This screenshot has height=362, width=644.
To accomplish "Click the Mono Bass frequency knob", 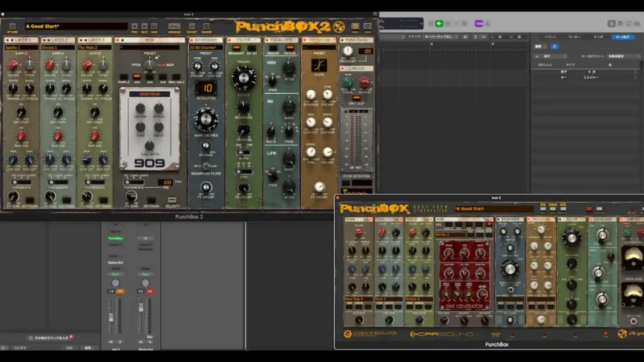I will pyautogui.click(x=348, y=51).
